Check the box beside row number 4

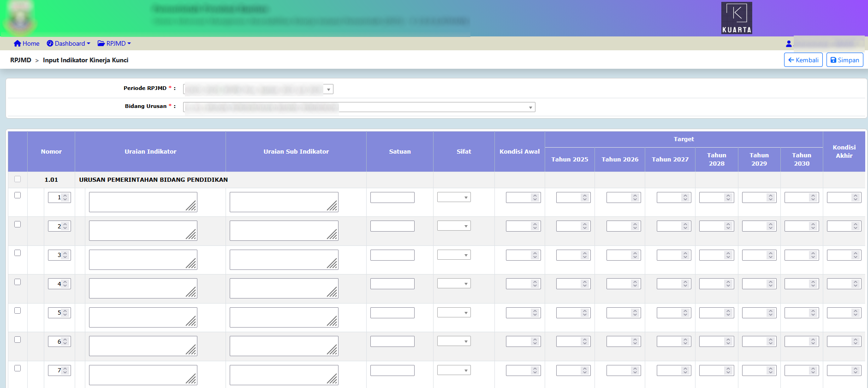coord(18,282)
